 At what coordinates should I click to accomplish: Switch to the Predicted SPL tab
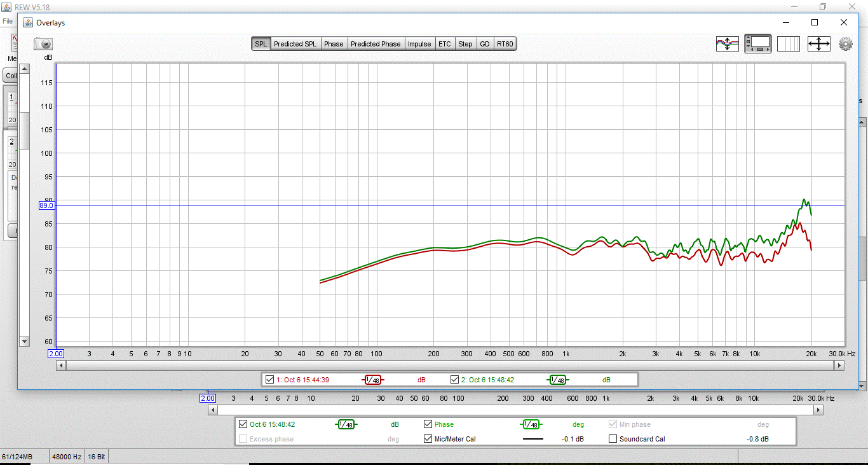coord(295,44)
